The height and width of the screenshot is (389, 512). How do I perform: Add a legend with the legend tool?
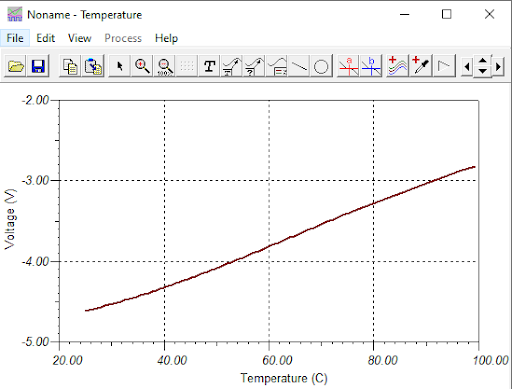(277, 66)
